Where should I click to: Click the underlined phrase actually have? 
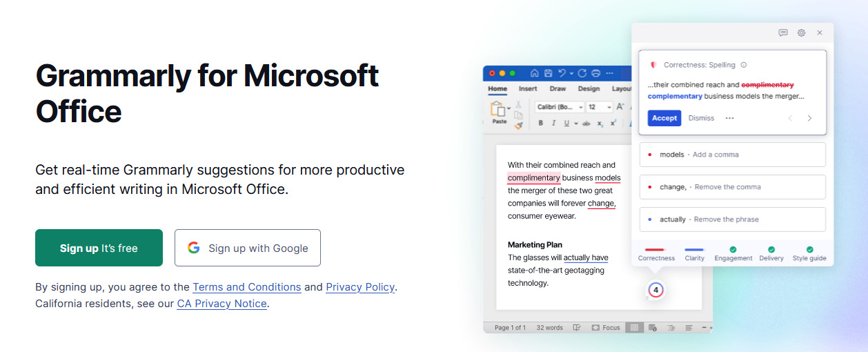(586, 258)
